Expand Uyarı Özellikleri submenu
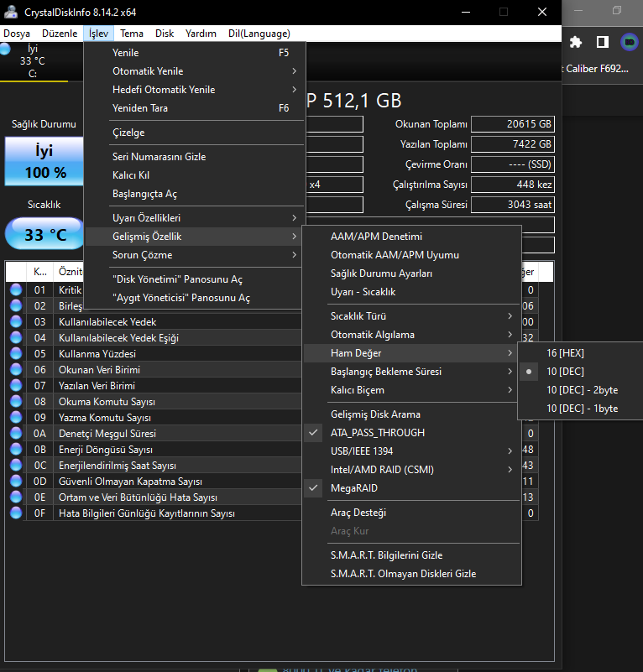Image resolution: width=643 pixels, height=672 pixels. coord(195,218)
